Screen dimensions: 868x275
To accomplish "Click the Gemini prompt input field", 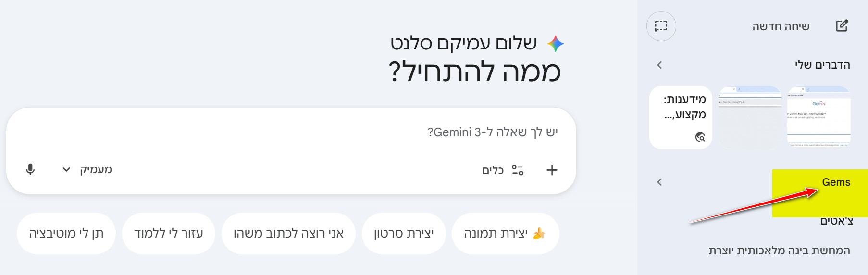I will tap(336, 132).
